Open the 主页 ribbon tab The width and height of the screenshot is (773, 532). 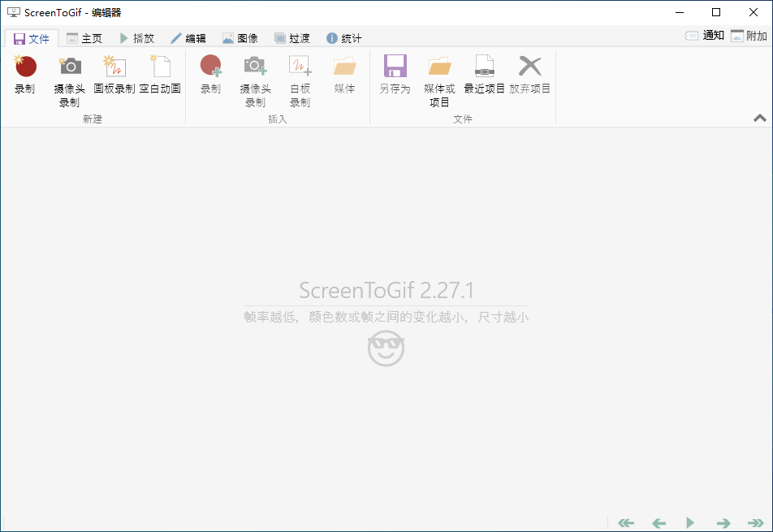[84, 38]
